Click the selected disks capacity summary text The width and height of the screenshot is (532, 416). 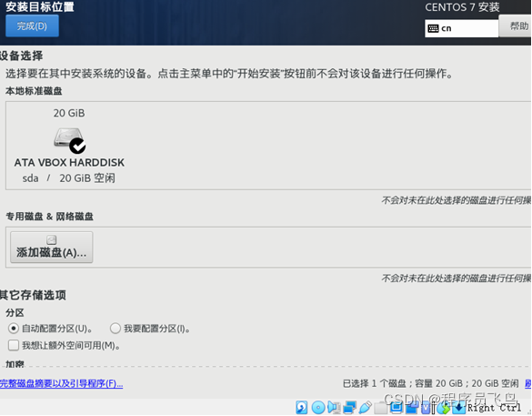[430, 384]
